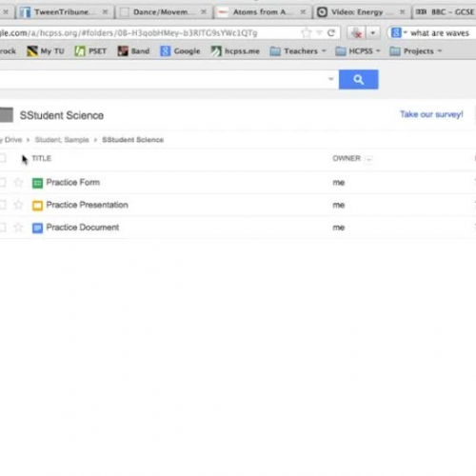Click the Take our survey! link
This screenshot has height=476, width=476.
point(431,114)
